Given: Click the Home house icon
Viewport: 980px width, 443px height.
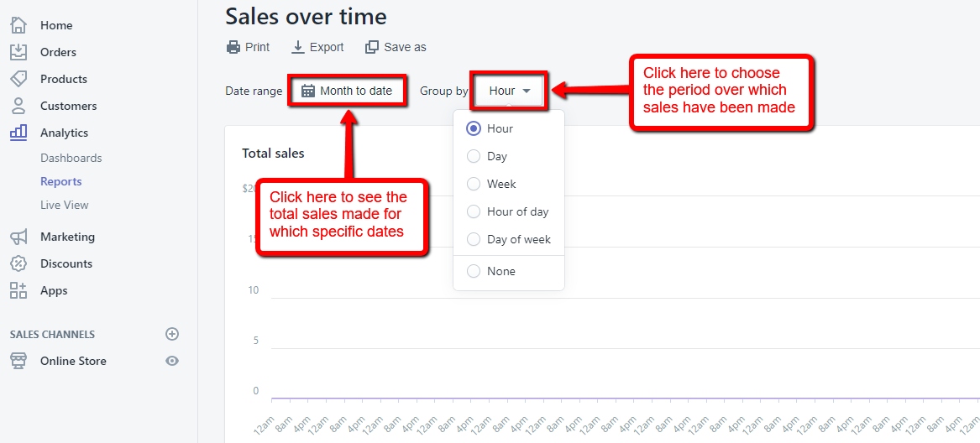Looking at the screenshot, I should pyautogui.click(x=18, y=25).
